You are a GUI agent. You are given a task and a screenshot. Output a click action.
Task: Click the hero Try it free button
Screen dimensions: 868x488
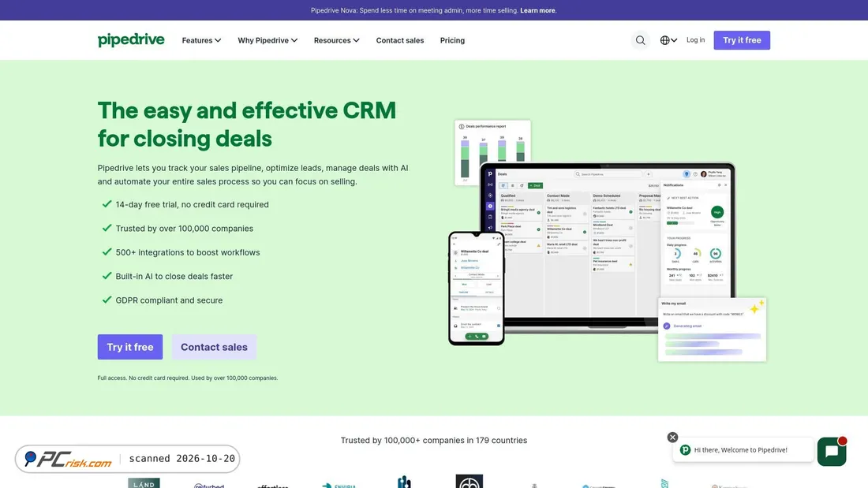point(130,347)
